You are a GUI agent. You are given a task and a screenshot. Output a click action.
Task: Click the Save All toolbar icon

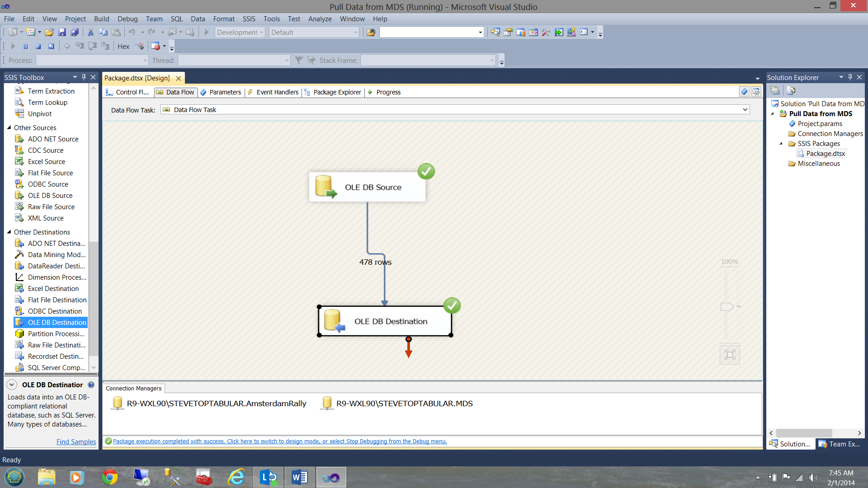pyautogui.click(x=75, y=32)
